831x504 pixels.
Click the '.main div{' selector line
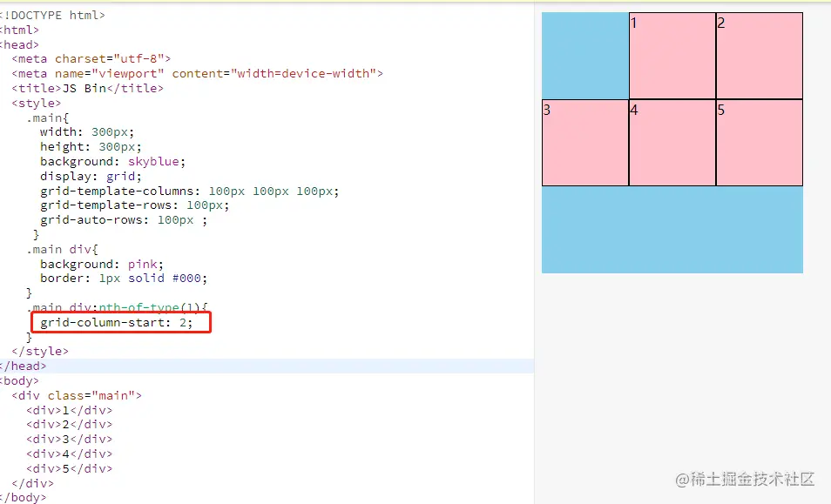tap(62, 249)
